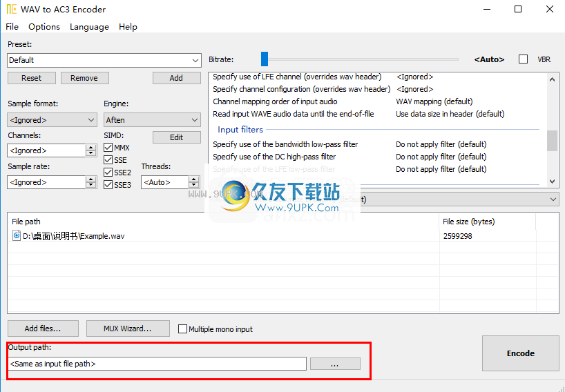Screen dimensions: 565x392
Task: Select the Example.wav file row
Action: (x=283, y=236)
